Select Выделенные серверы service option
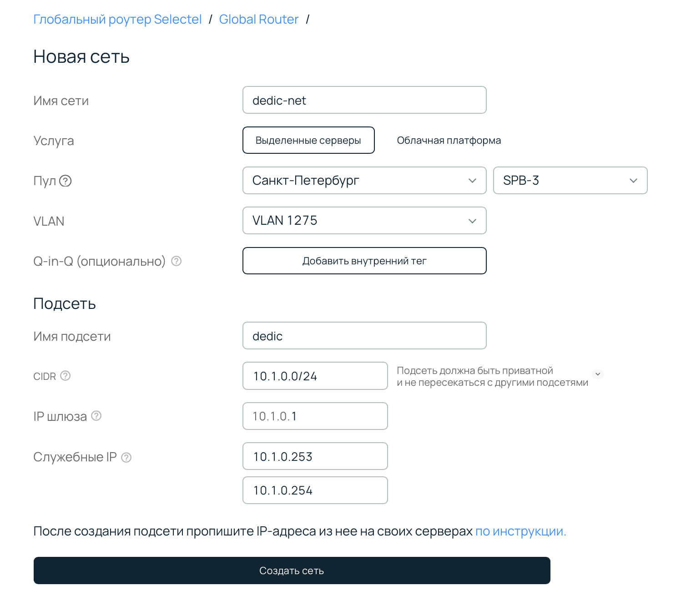This screenshot has width=676, height=616. point(308,140)
